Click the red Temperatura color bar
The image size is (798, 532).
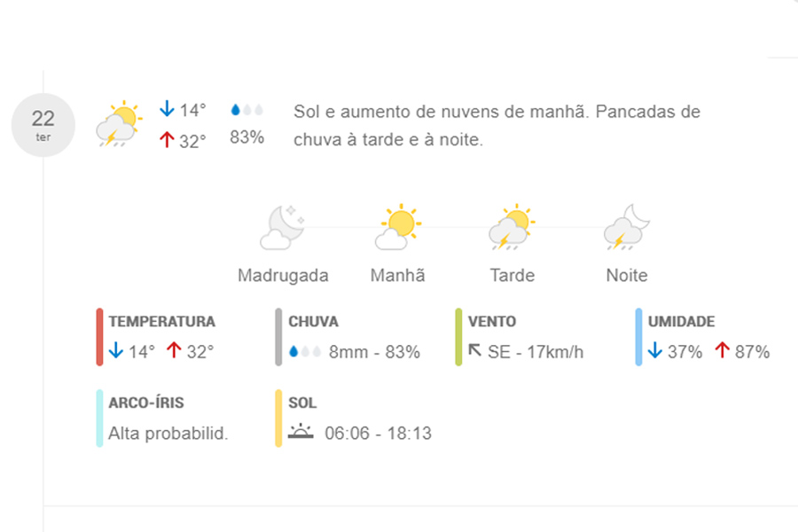(x=99, y=337)
